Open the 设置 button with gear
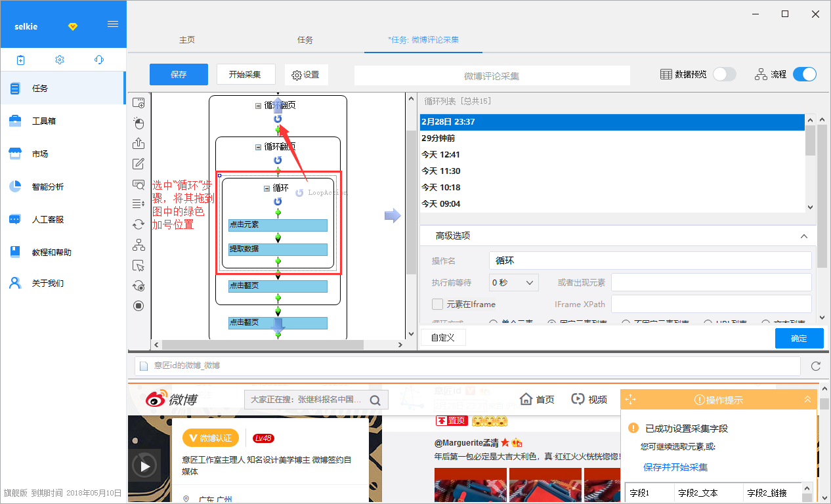The width and height of the screenshot is (831, 504). pyautogui.click(x=306, y=75)
